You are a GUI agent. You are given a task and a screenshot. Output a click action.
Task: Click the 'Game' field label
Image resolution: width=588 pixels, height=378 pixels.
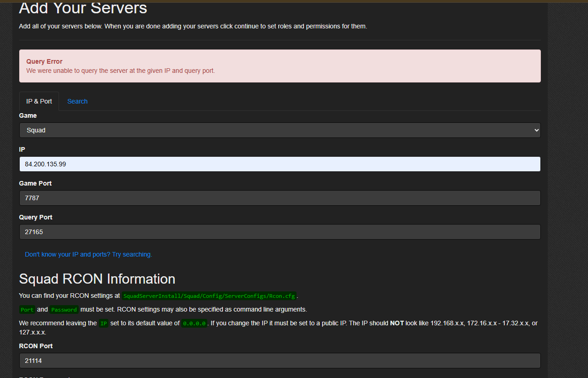[x=28, y=115]
